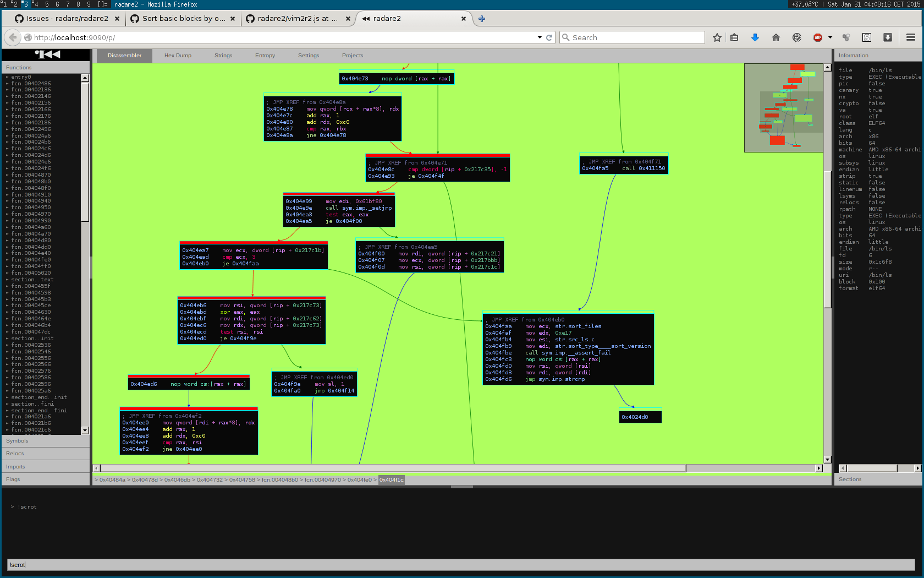Click the Functions panel header

point(46,68)
